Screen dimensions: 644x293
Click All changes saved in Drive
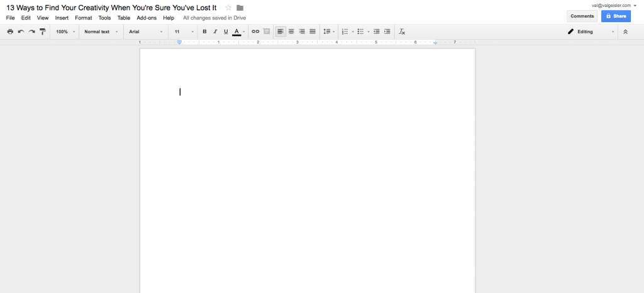pyautogui.click(x=214, y=18)
